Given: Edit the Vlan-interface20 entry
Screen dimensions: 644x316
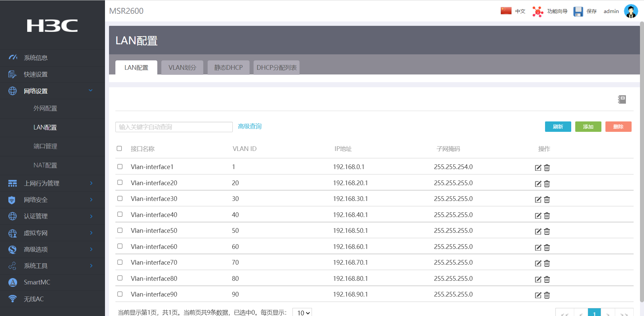Looking at the screenshot, I should [x=538, y=184].
